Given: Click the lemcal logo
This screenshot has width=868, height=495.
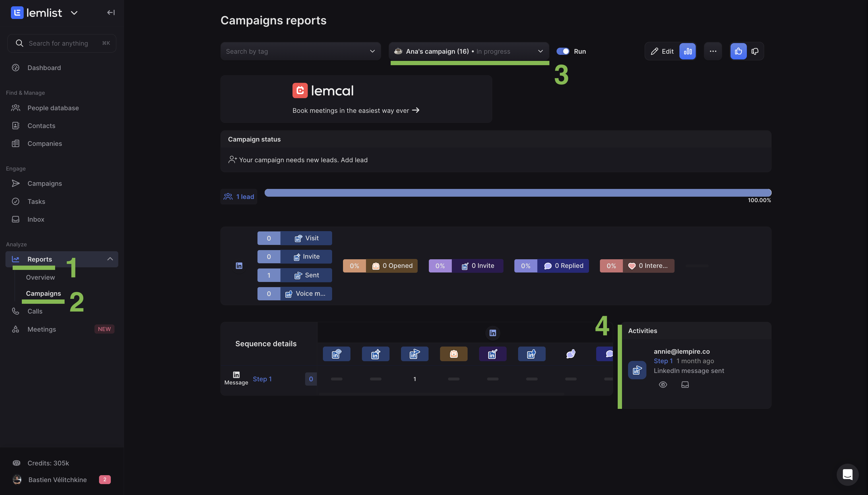Looking at the screenshot, I should click(323, 90).
